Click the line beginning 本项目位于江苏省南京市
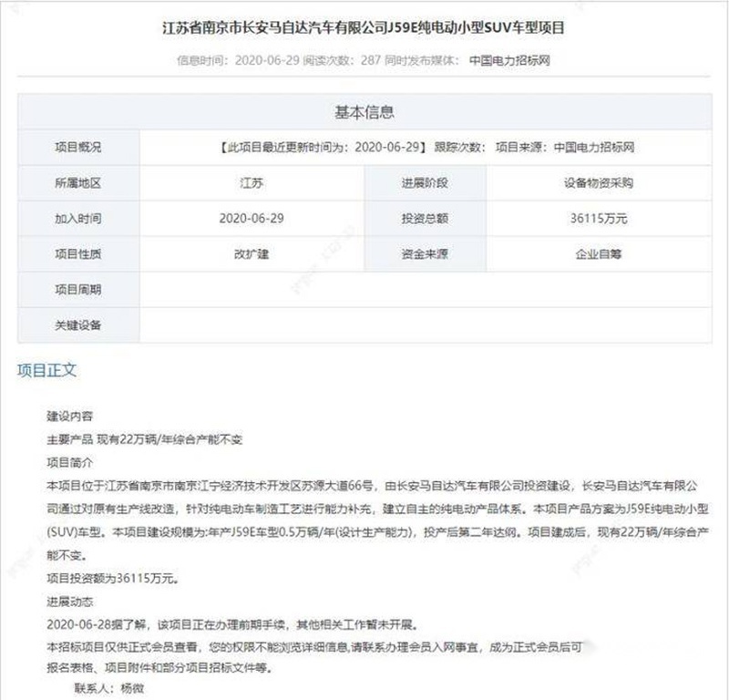 (372, 486)
